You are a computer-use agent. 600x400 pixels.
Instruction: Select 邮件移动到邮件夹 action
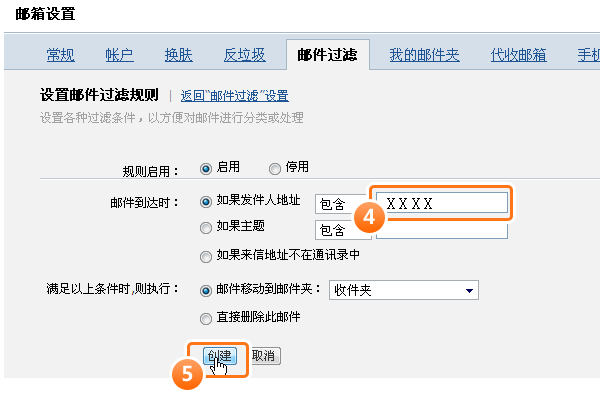(206, 289)
